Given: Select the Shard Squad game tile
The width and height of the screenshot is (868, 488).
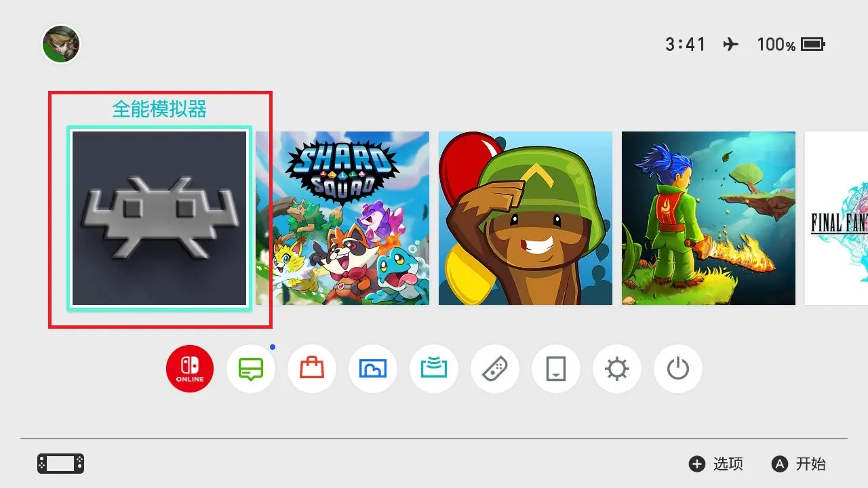Looking at the screenshot, I should pyautogui.click(x=342, y=218).
